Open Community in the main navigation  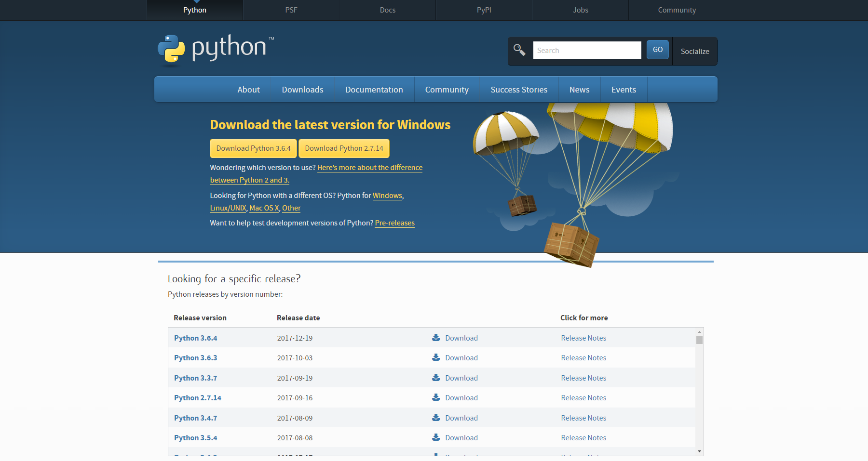point(447,90)
